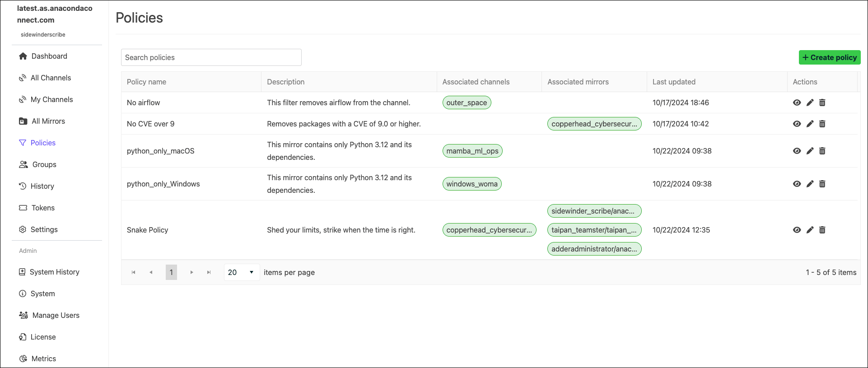
Task: Go to first page of results
Action: coord(134,272)
